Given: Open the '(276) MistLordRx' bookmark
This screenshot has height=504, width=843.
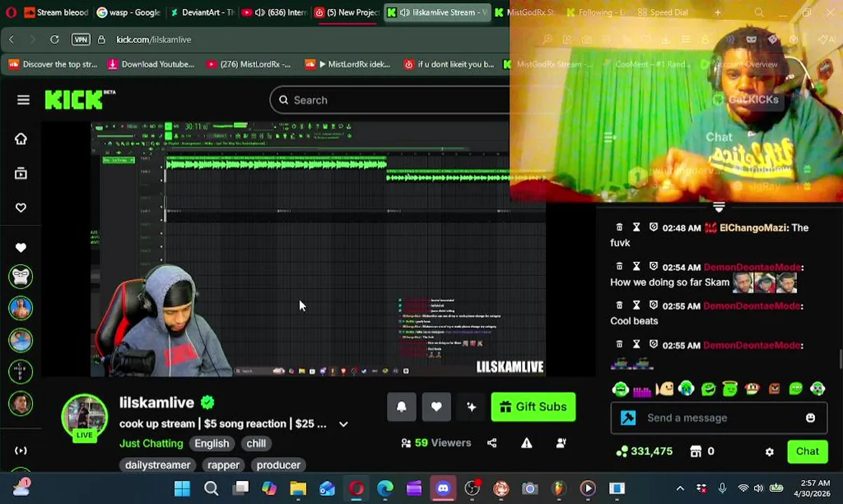Looking at the screenshot, I should click(x=249, y=64).
